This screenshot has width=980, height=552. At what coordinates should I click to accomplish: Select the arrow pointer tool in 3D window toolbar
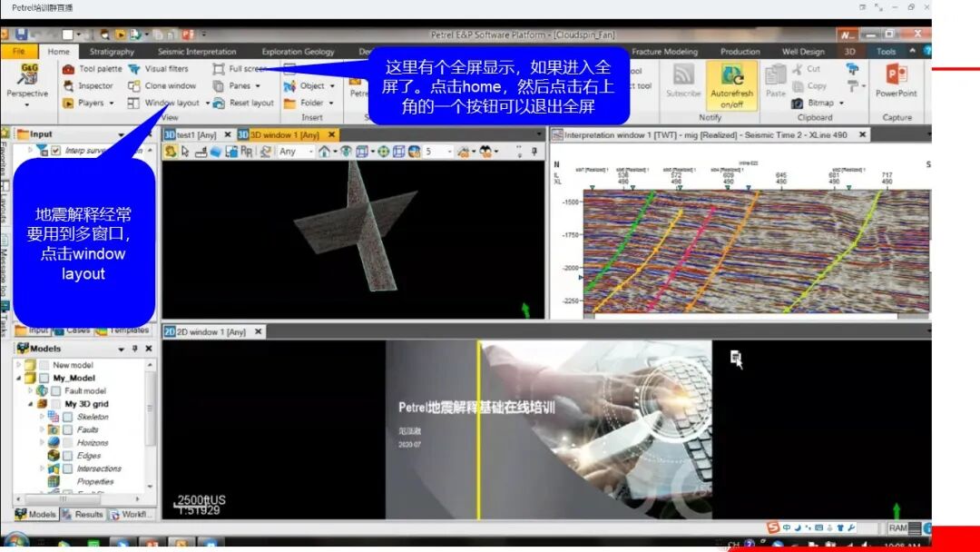pyautogui.click(x=185, y=152)
